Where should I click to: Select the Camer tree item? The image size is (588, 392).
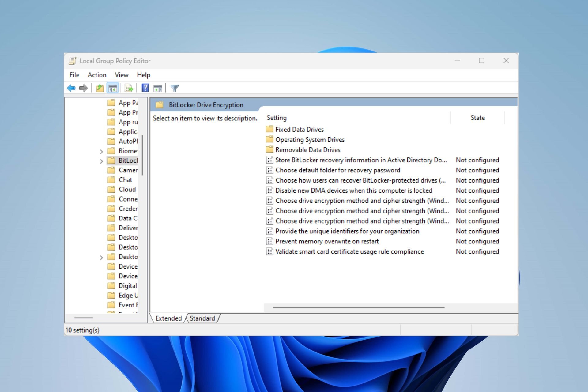click(128, 170)
